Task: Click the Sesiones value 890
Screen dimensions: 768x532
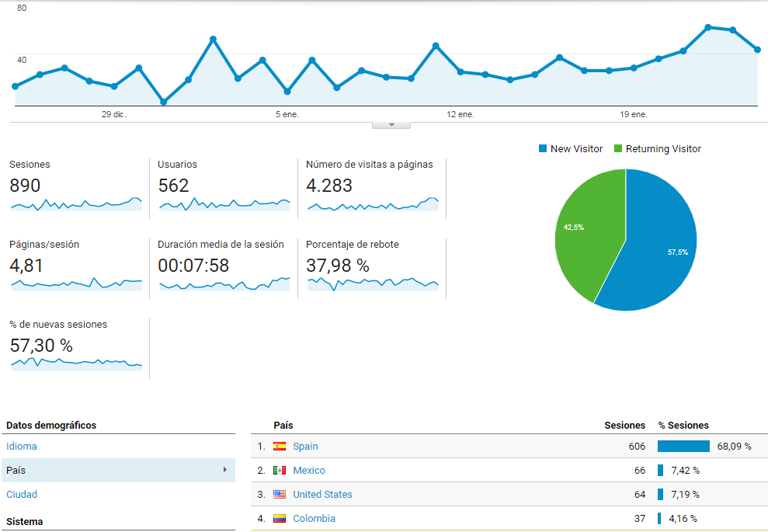Action: point(25,186)
